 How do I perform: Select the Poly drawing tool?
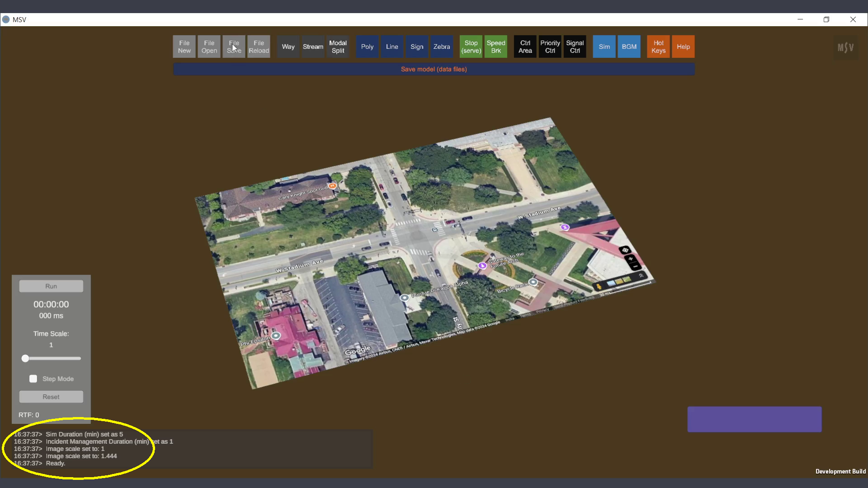367,47
